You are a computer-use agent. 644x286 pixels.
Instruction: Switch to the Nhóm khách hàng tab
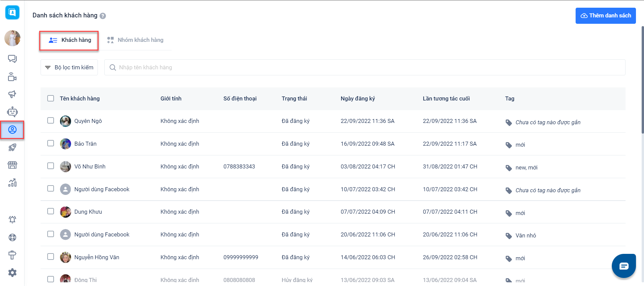point(135,40)
